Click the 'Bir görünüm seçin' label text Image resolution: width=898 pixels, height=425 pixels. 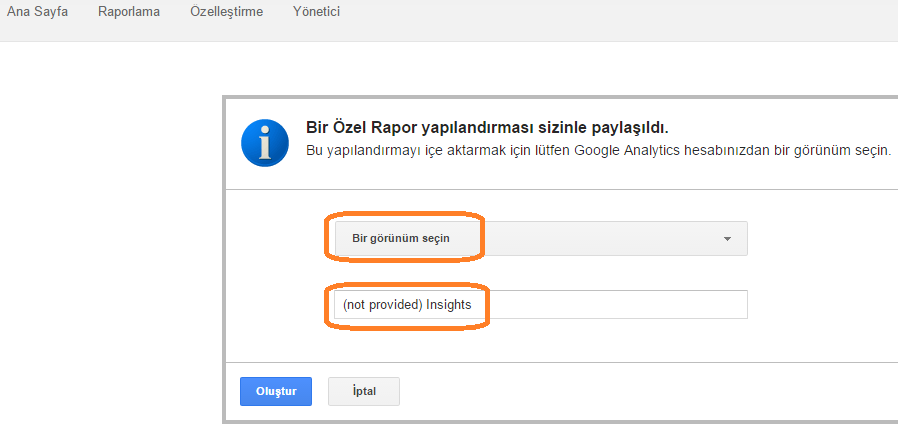[x=393, y=239]
